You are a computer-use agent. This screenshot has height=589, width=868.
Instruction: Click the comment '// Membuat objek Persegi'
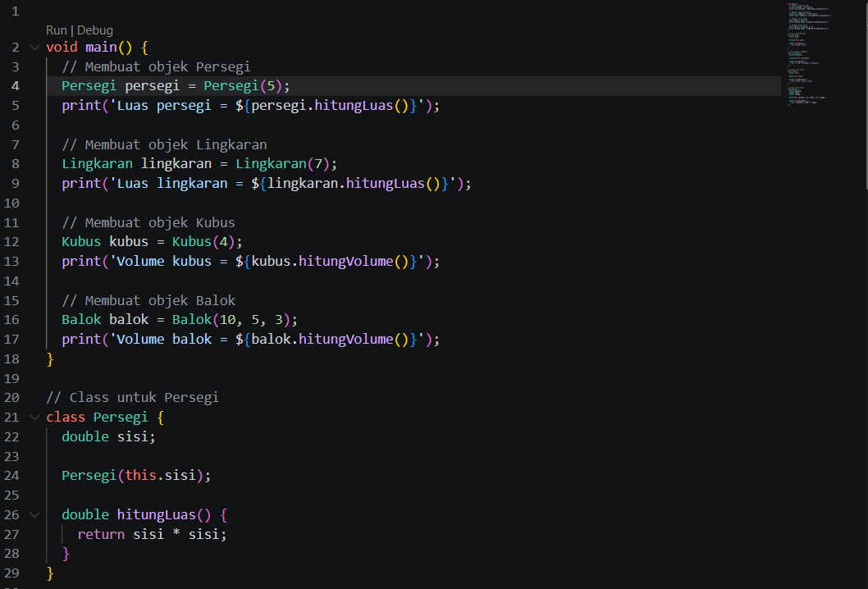click(156, 67)
